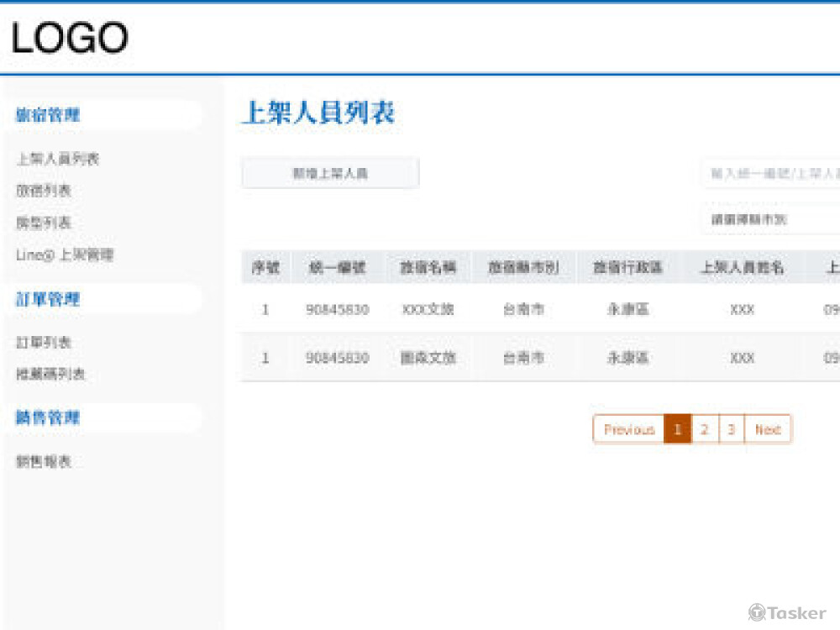Focus the 統一編號 search input field
The height and width of the screenshot is (630, 840).
(770, 173)
